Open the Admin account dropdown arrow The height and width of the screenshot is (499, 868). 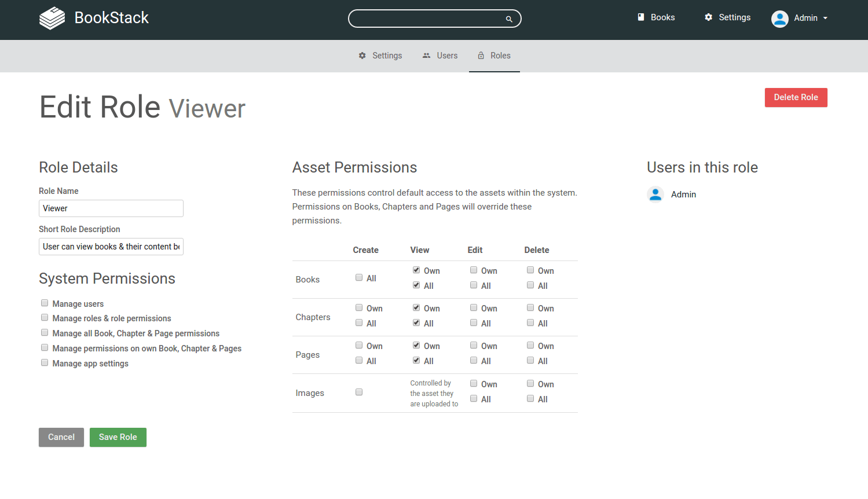[825, 19]
